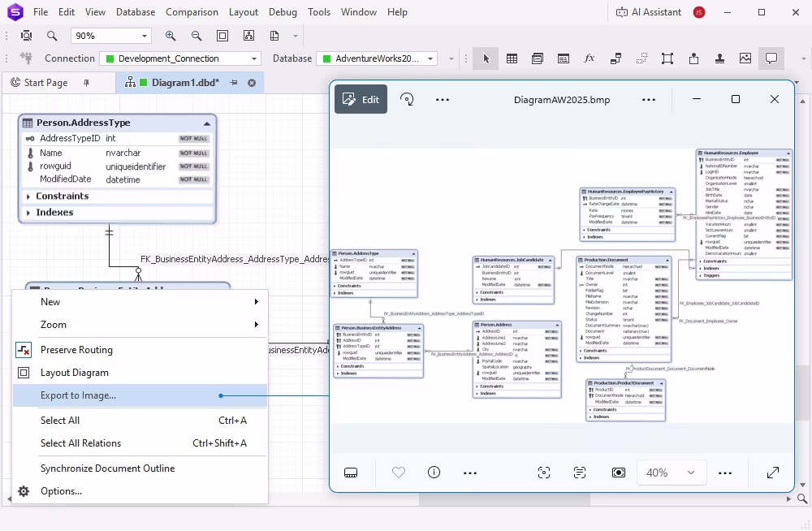Image resolution: width=812 pixels, height=531 pixels.
Task: Click the Zoom In magnifier icon
Action: [x=171, y=36]
